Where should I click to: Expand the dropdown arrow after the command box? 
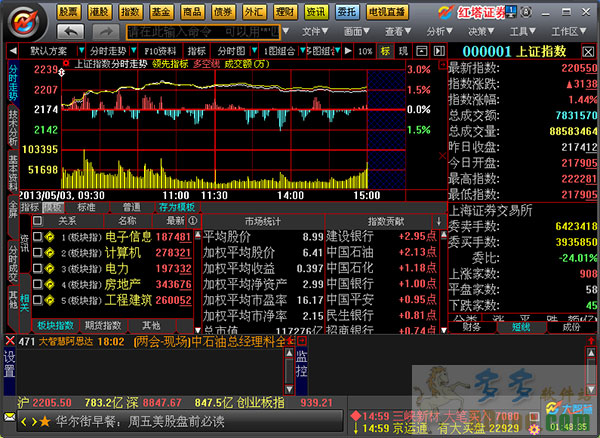pos(286,31)
